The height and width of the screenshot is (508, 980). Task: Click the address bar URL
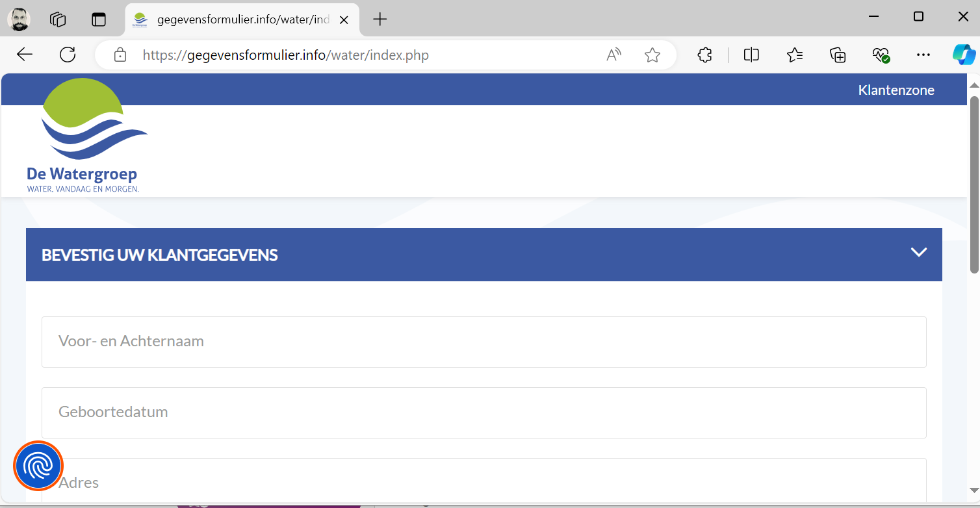286,55
